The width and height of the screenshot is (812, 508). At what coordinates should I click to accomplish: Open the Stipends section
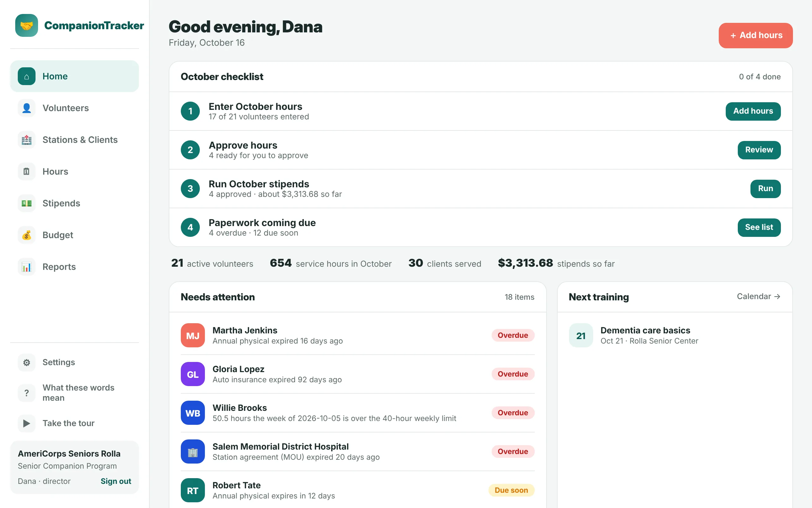point(75,203)
